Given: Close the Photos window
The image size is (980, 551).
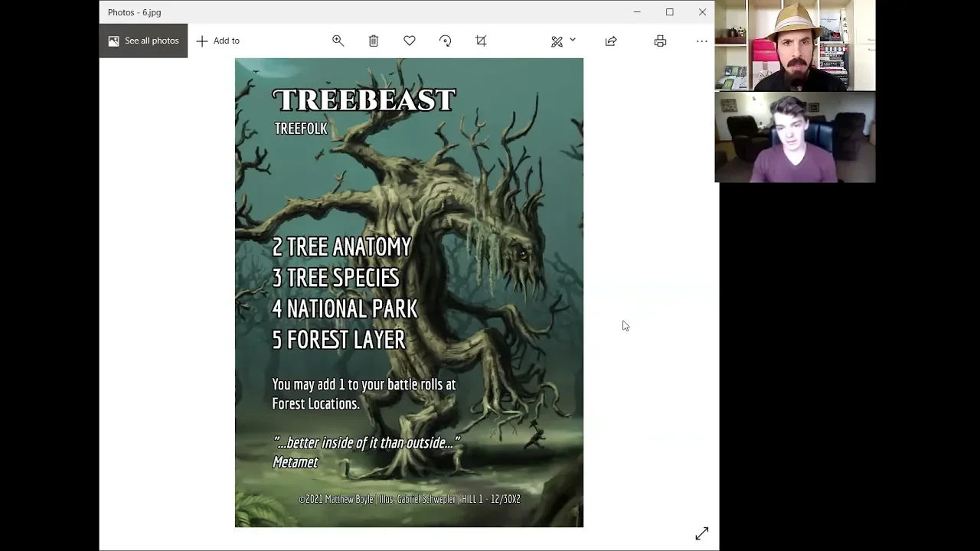Looking at the screenshot, I should point(702,12).
